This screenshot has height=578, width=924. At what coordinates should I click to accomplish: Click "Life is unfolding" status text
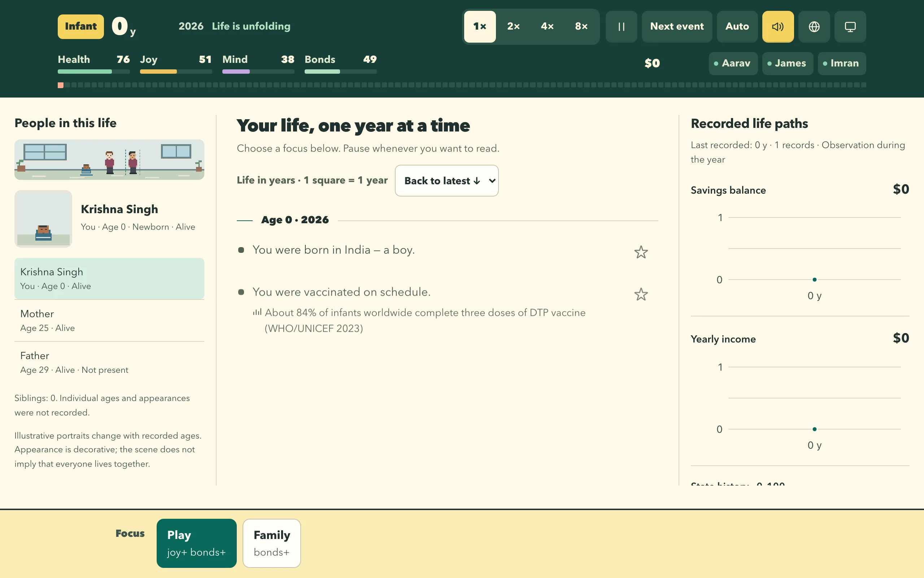coord(251,26)
